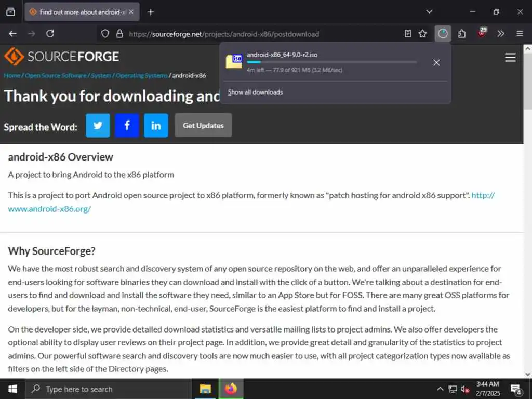Click the download progress bar
Image resolution: width=532 pixels, height=399 pixels.
point(332,62)
